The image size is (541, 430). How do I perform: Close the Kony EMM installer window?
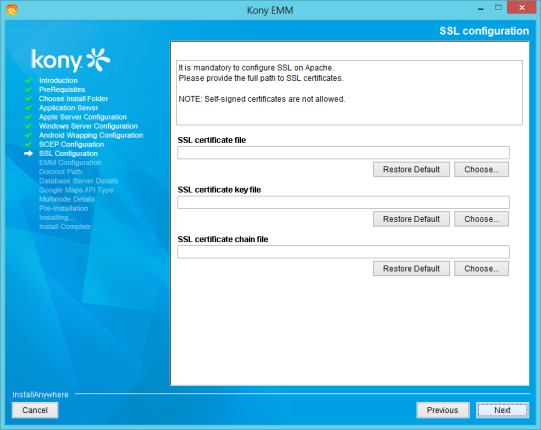(x=522, y=8)
